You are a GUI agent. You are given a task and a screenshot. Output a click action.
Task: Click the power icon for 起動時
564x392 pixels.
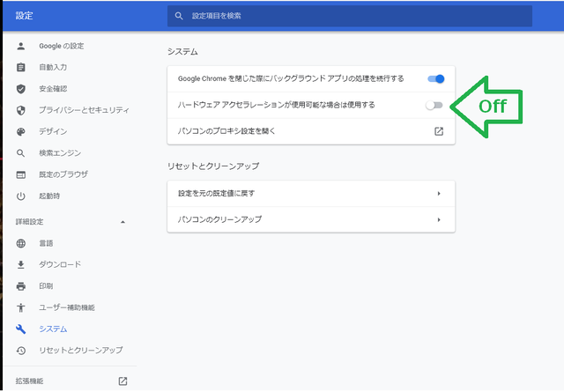[x=21, y=196]
